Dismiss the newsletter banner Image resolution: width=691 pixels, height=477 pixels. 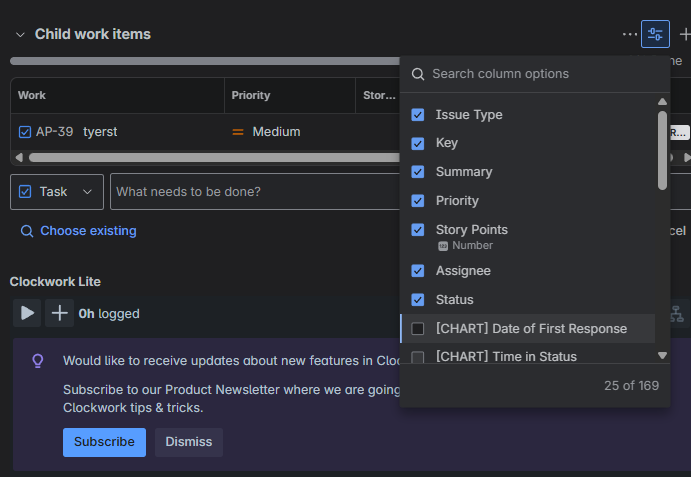(189, 442)
